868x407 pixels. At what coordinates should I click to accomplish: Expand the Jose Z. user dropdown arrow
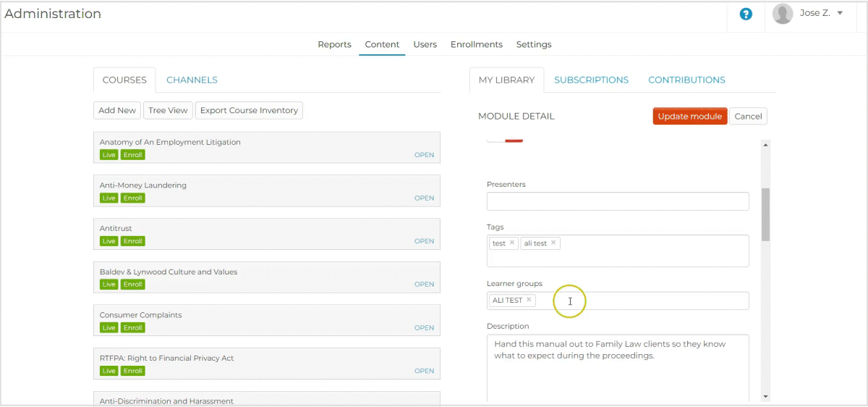click(x=840, y=13)
